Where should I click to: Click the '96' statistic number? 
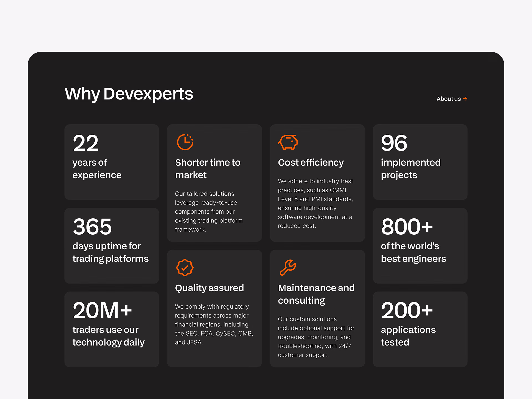coord(394,143)
